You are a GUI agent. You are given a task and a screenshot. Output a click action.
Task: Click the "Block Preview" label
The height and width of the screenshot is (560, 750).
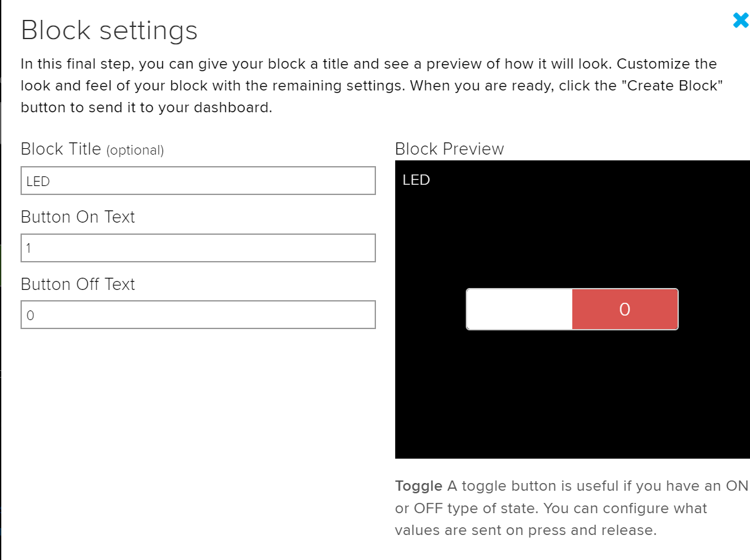point(449,149)
